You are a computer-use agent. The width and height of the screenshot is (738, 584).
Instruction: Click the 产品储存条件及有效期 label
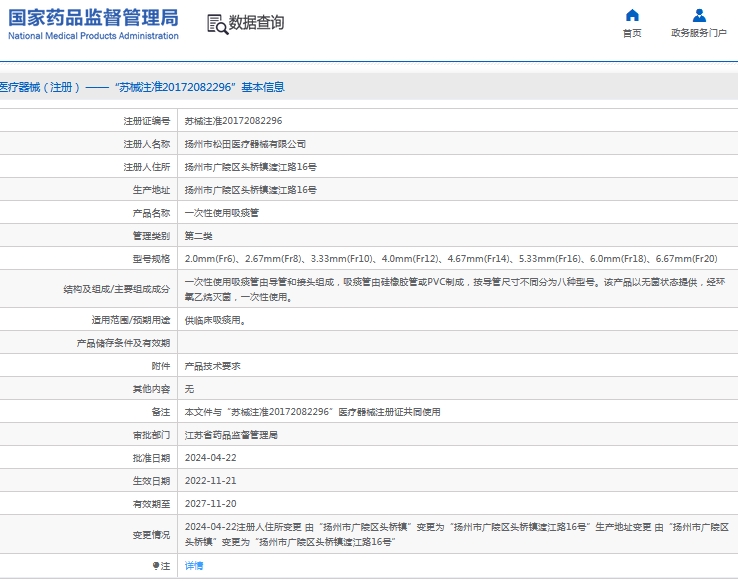tap(123, 343)
